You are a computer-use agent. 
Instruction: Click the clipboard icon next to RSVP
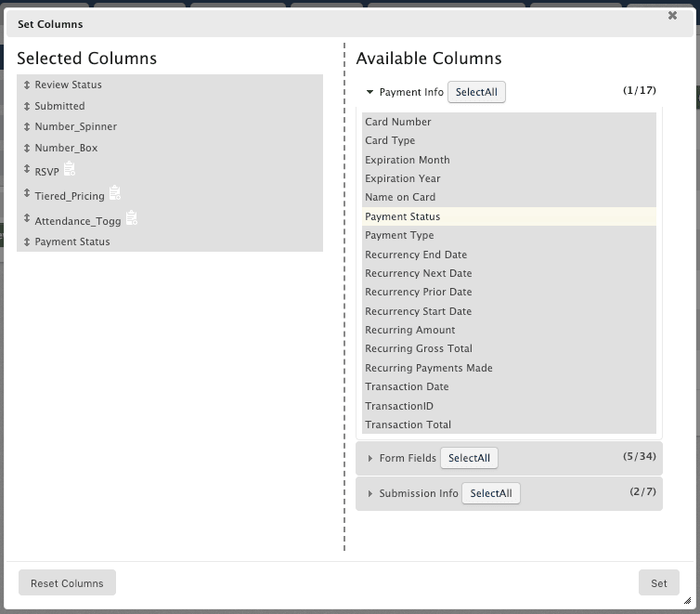click(x=70, y=170)
